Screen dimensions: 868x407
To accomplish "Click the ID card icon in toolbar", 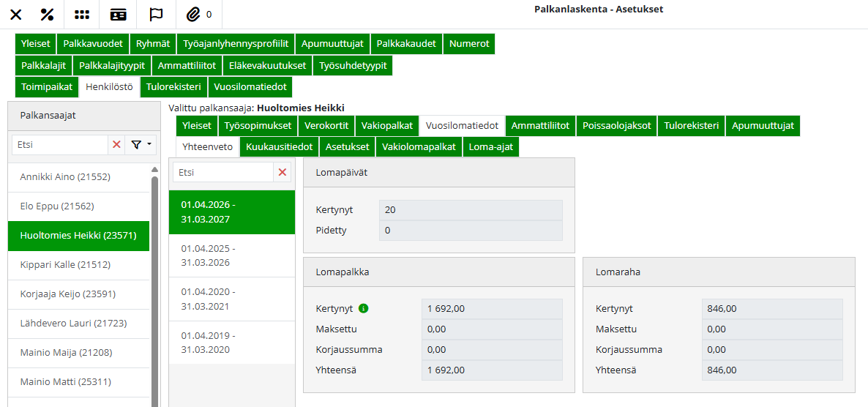I will (118, 15).
